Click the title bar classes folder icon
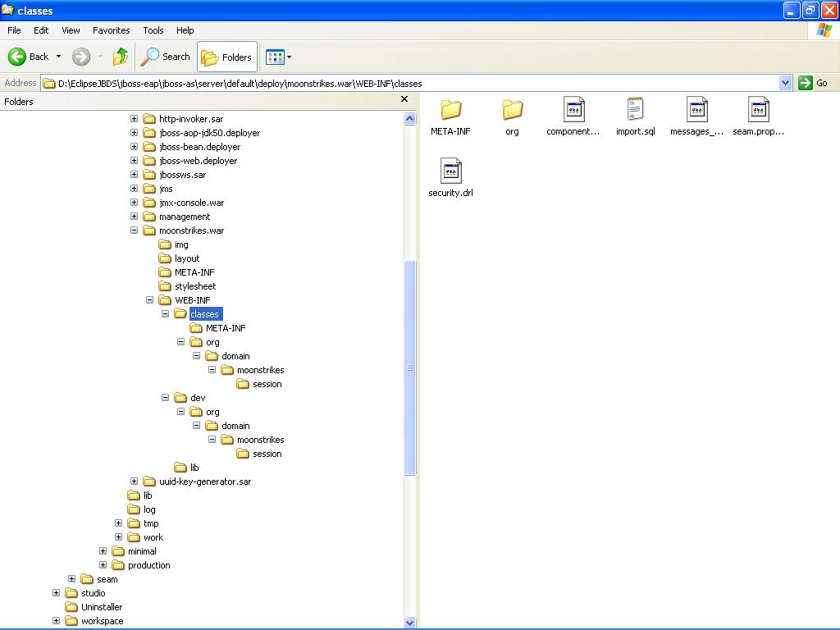 pyautogui.click(x=7, y=10)
